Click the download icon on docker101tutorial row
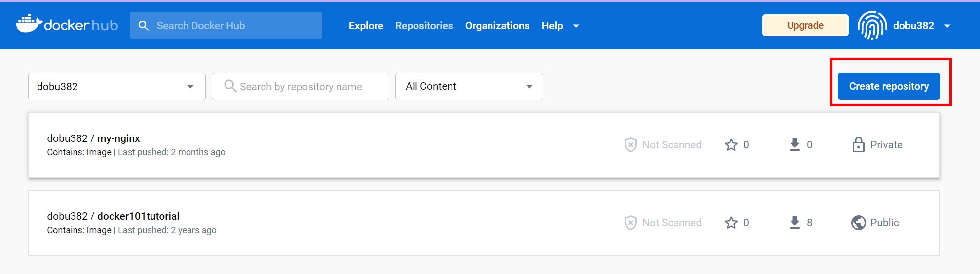This screenshot has height=274, width=980. [795, 223]
